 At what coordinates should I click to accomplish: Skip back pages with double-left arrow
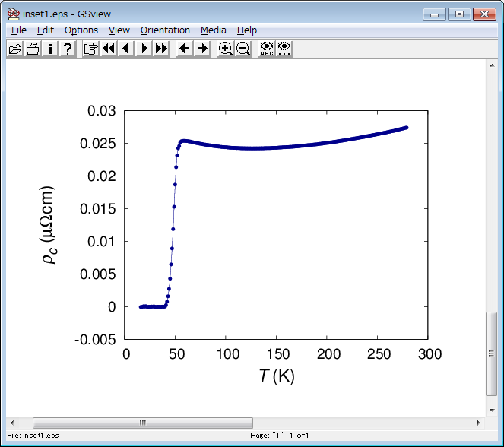[x=109, y=49]
